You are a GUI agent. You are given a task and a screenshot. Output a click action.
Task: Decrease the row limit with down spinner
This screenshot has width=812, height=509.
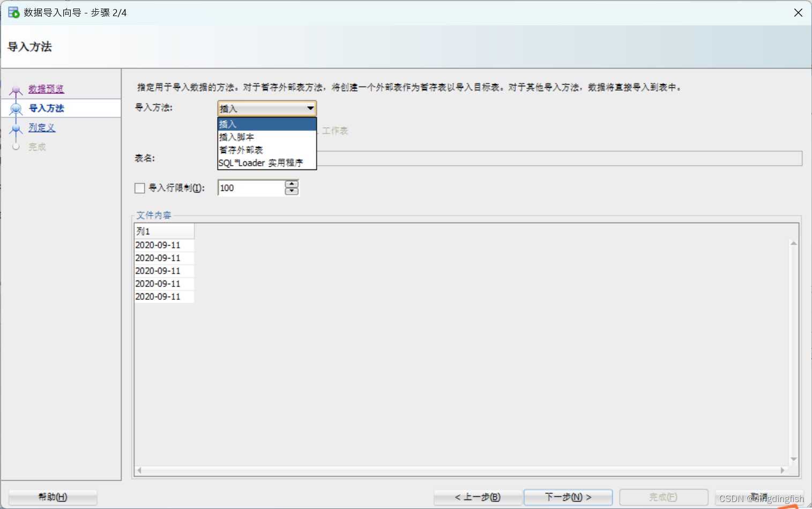pyautogui.click(x=292, y=191)
